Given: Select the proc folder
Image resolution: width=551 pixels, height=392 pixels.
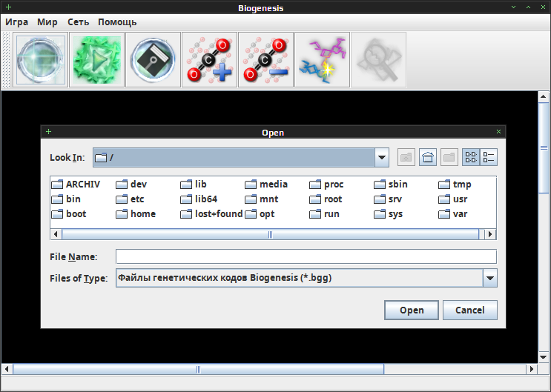Looking at the screenshot, I should (x=326, y=184).
